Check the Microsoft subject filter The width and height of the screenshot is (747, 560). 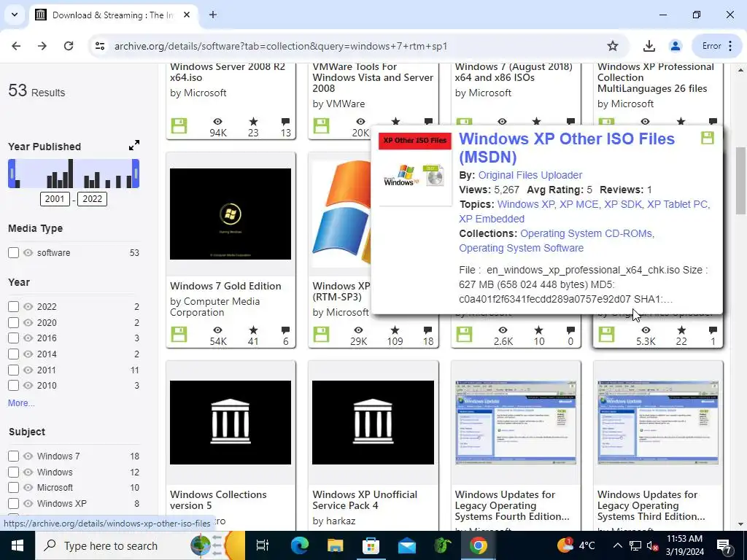(x=13, y=488)
